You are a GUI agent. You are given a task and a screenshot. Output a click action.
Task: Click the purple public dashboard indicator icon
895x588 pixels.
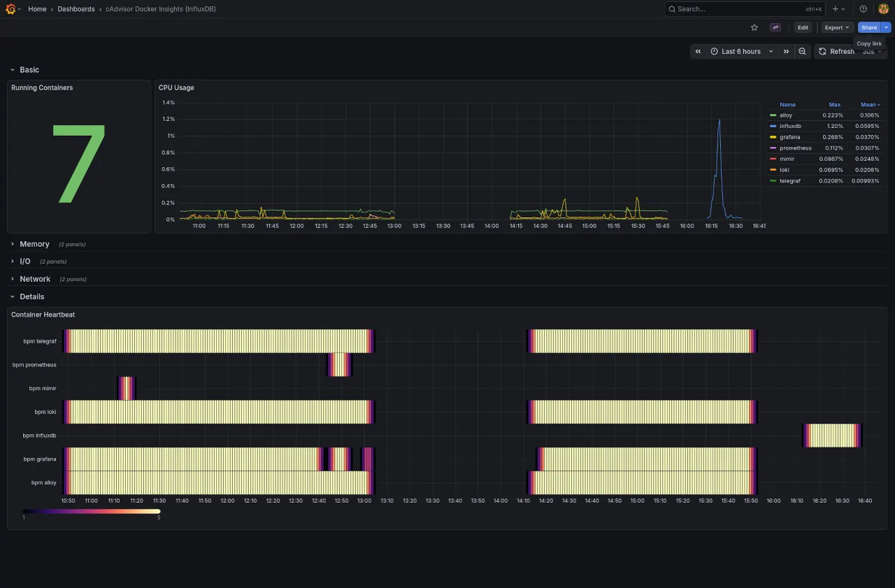tap(775, 27)
